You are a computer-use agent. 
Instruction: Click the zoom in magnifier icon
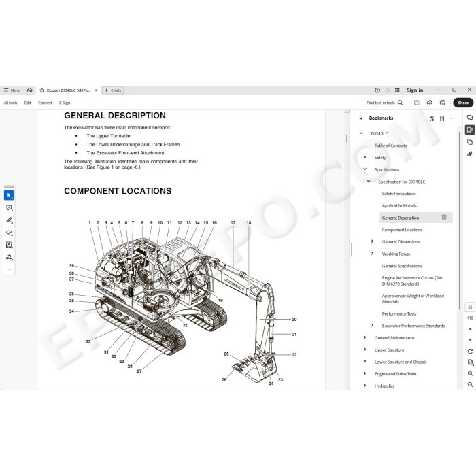coord(470,373)
